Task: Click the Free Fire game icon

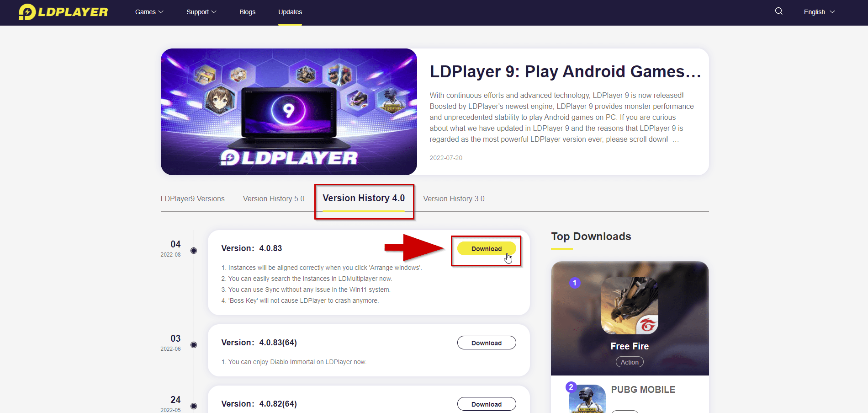Action: point(630,306)
